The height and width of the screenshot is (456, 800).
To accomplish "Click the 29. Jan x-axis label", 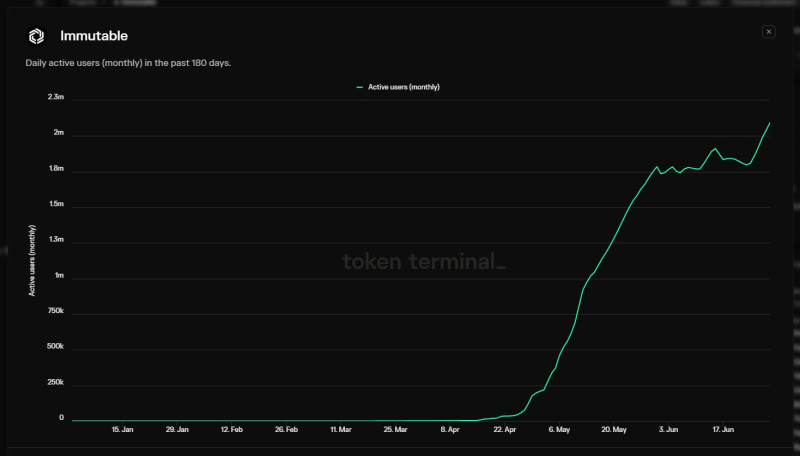I will (177, 429).
